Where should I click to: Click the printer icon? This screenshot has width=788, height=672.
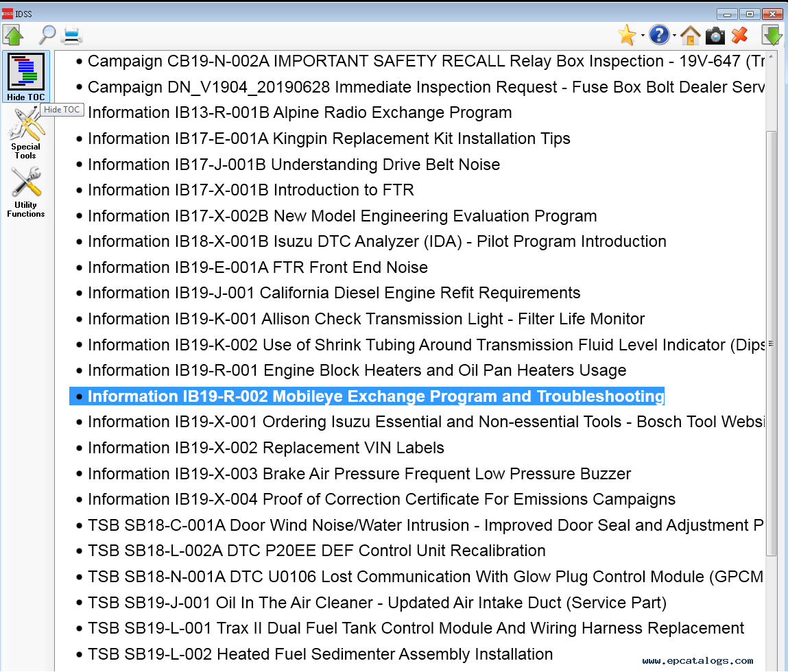(72, 36)
